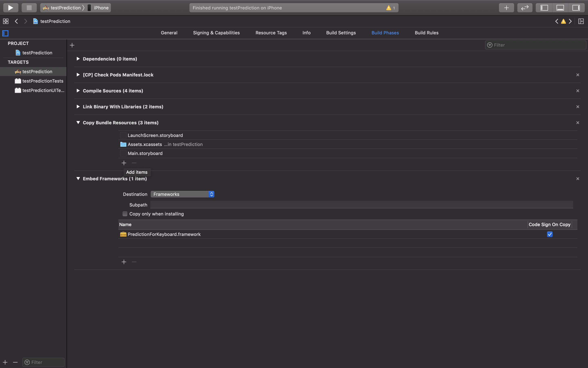Select the testPrediction target

pyautogui.click(x=33, y=72)
